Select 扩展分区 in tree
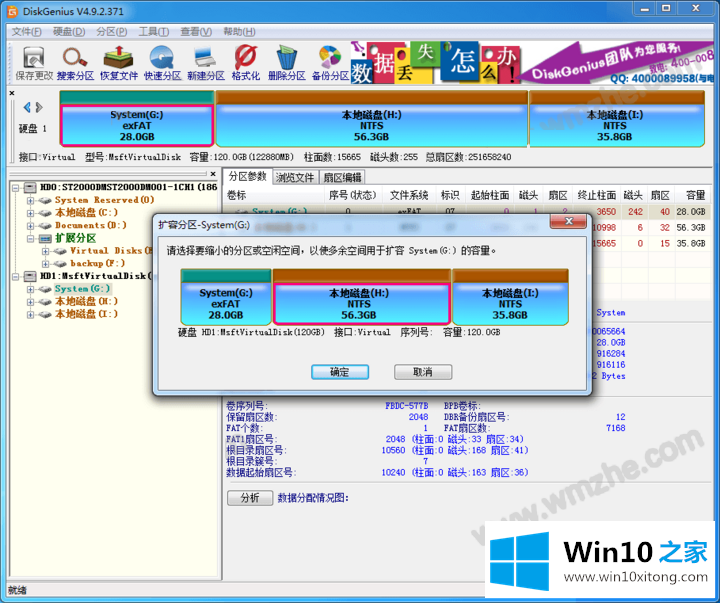Image resolution: width=720 pixels, height=603 pixels. tap(75, 238)
